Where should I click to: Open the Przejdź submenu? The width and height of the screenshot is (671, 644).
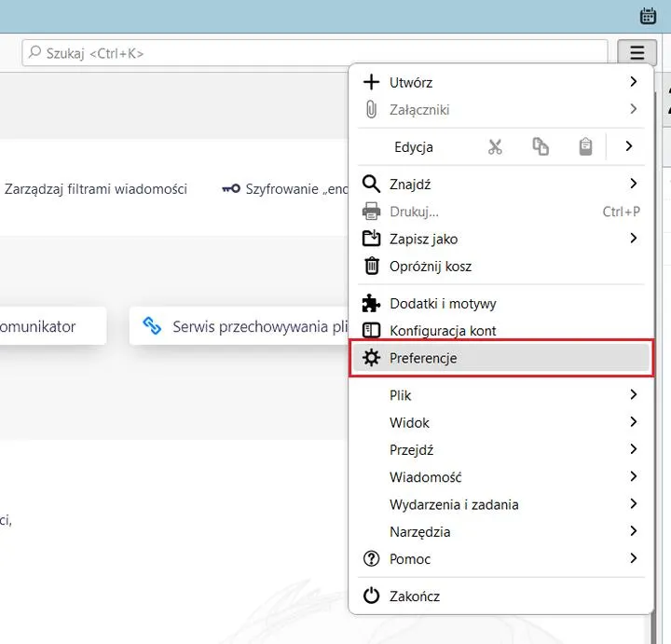(501, 450)
